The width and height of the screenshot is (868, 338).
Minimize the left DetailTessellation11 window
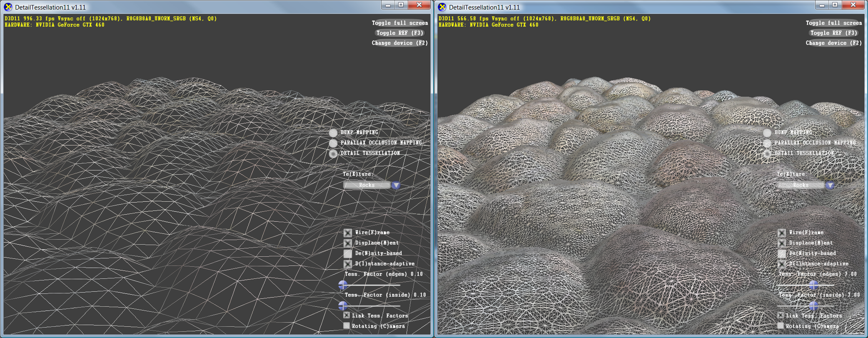(388, 5)
